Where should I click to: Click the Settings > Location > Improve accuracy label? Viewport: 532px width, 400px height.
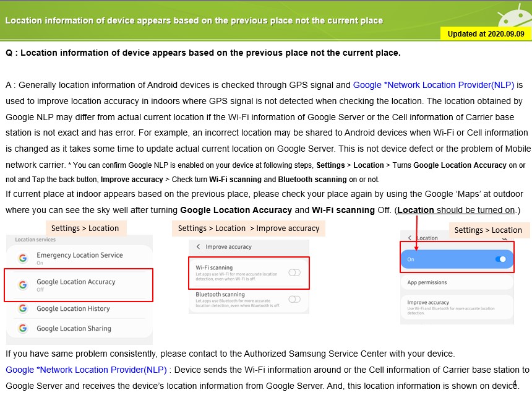(x=248, y=228)
